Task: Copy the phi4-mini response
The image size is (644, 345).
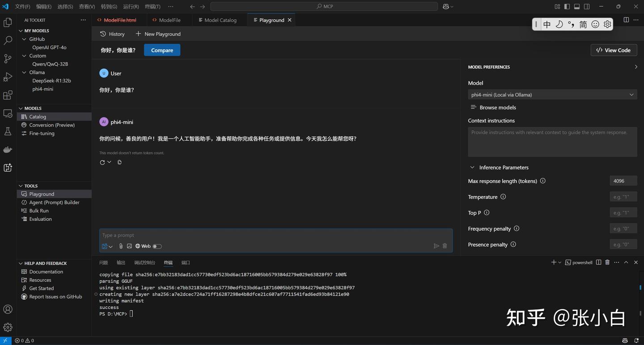Action: 119,162
